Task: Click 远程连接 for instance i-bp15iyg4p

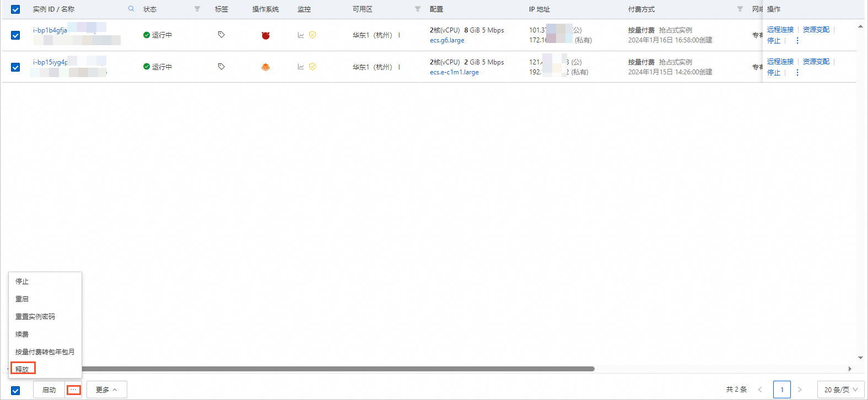Action: pyautogui.click(x=780, y=62)
